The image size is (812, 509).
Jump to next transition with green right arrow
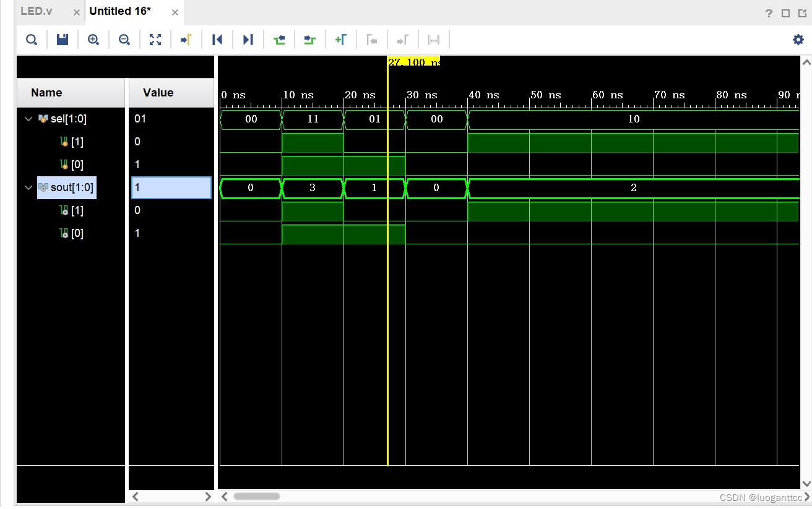point(310,40)
